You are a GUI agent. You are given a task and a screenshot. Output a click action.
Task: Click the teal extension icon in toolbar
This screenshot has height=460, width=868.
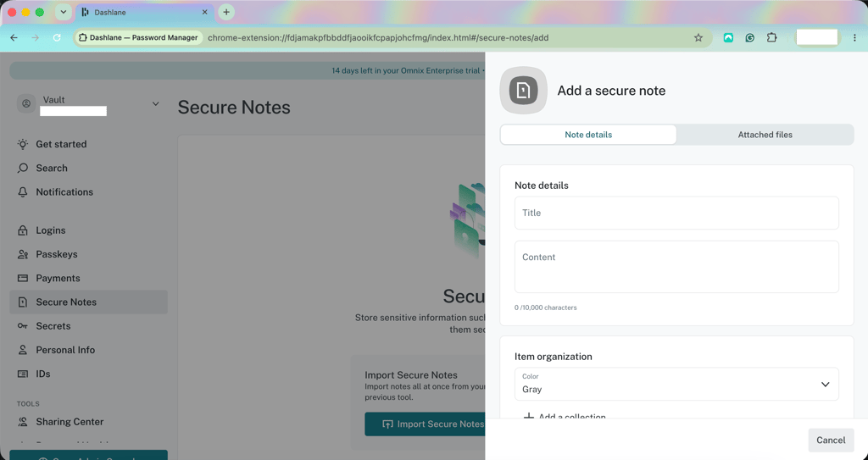point(728,37)
